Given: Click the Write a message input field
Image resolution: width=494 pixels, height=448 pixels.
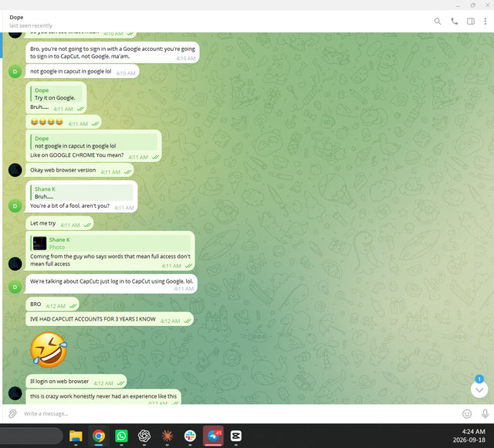Looking at the screenshot, I should tap(239, 414).
